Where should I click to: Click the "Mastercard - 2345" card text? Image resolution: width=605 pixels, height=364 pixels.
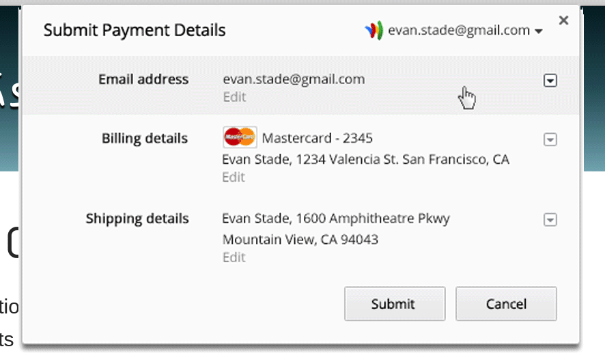click(318, 139)
